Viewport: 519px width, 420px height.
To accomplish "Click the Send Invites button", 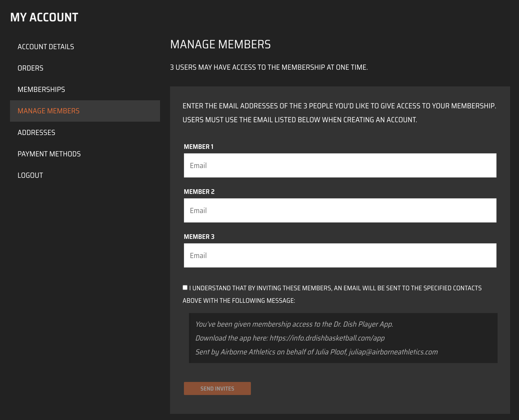I will (x=217, y=388).
